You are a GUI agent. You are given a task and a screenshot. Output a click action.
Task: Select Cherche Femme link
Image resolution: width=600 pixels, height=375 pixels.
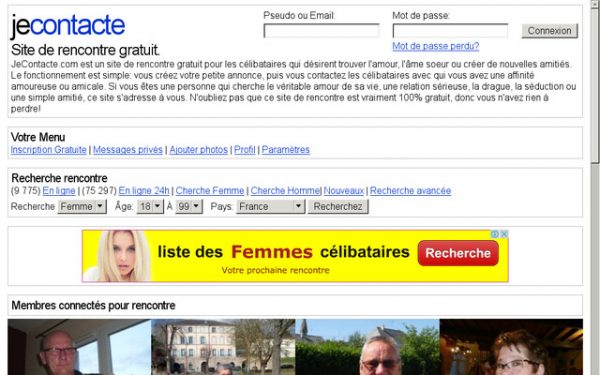tap(210, 191)
